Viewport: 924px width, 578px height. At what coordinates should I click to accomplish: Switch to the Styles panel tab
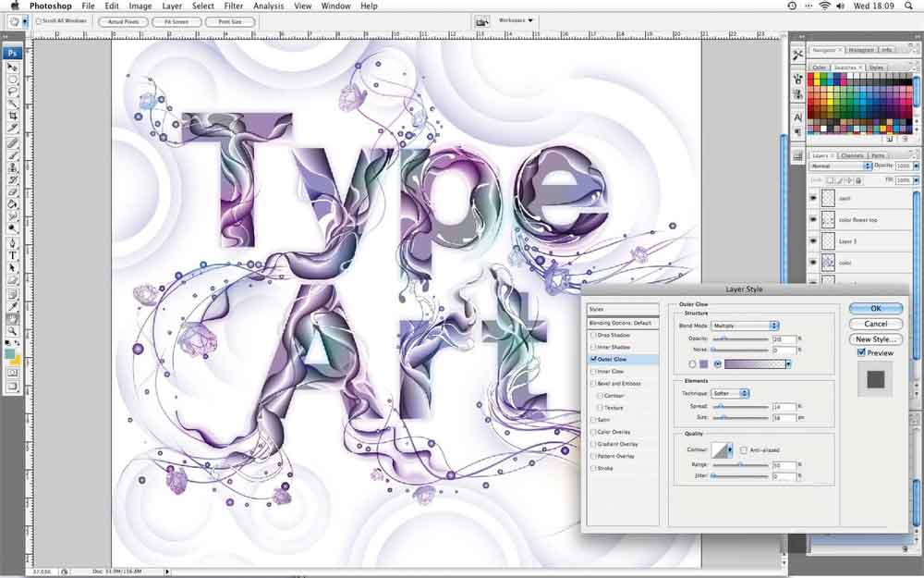pos(876,68)
